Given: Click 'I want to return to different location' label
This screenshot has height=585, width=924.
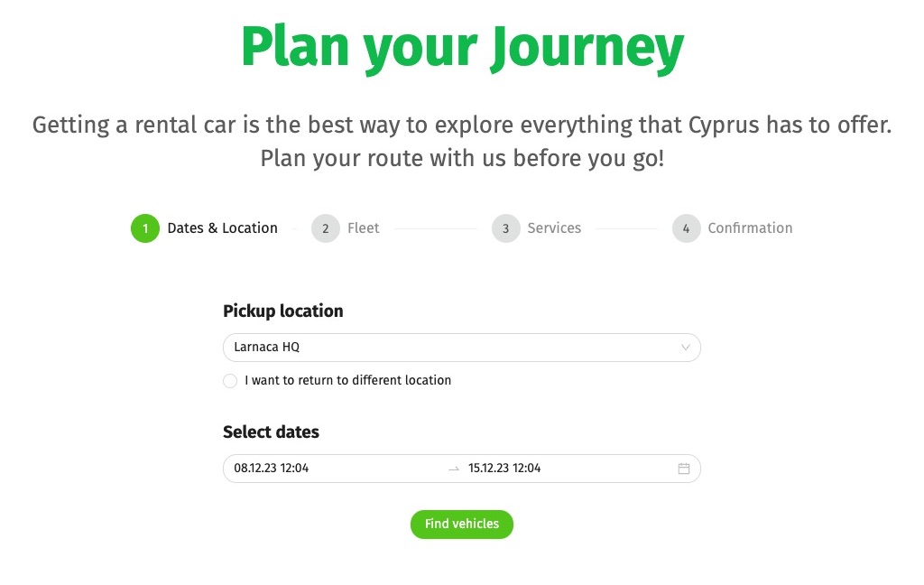Looking at the screenshot, I should point(347,381).
